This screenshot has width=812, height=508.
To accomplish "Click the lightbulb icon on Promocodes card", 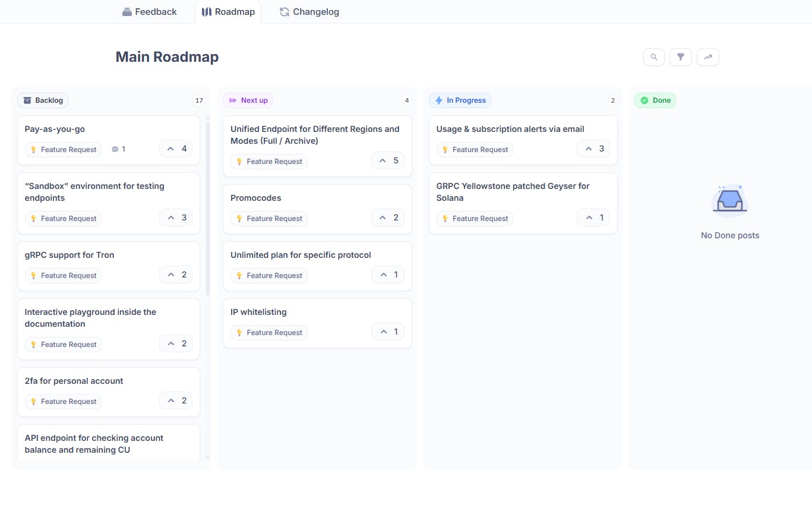I will tap(240, 218).
